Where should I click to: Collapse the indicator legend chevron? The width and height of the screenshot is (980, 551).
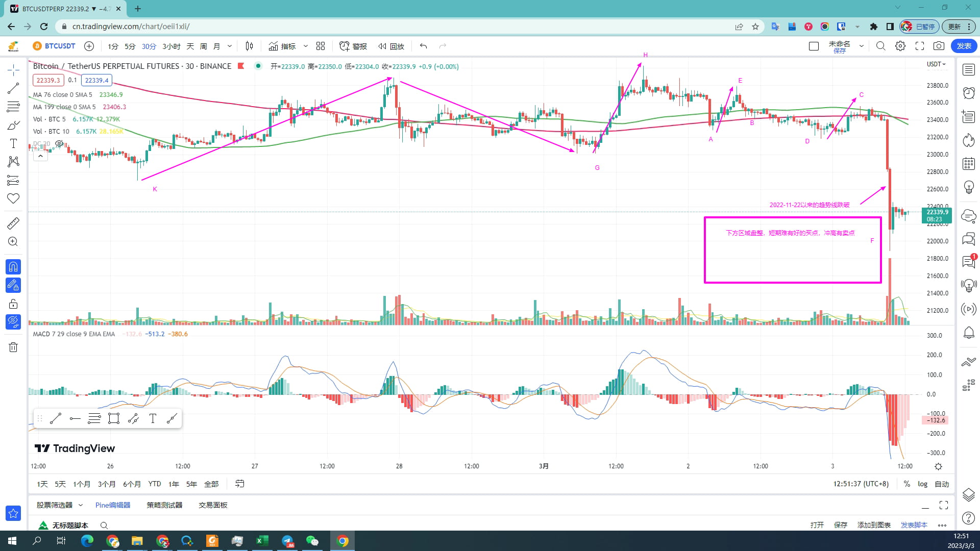click(40, 156)
